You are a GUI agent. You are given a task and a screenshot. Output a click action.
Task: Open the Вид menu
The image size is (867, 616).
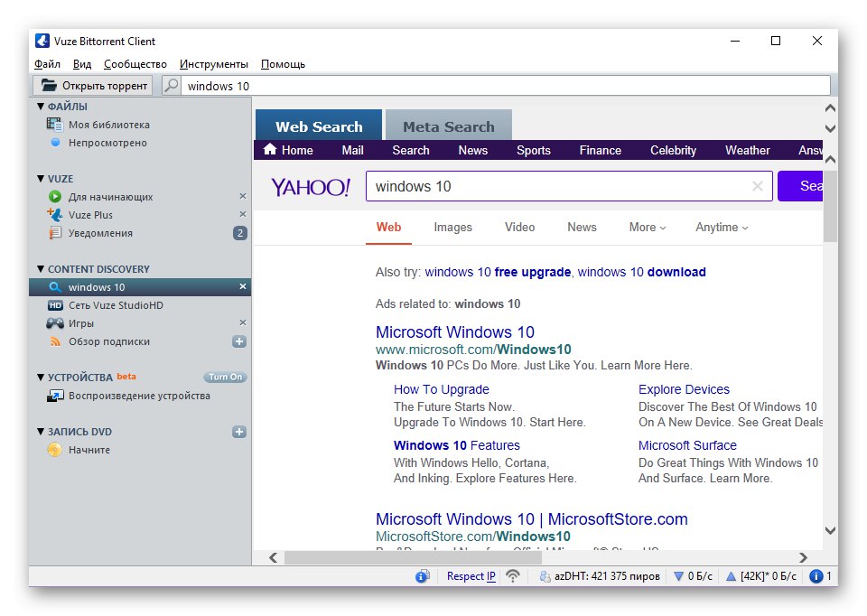(82, 64)
